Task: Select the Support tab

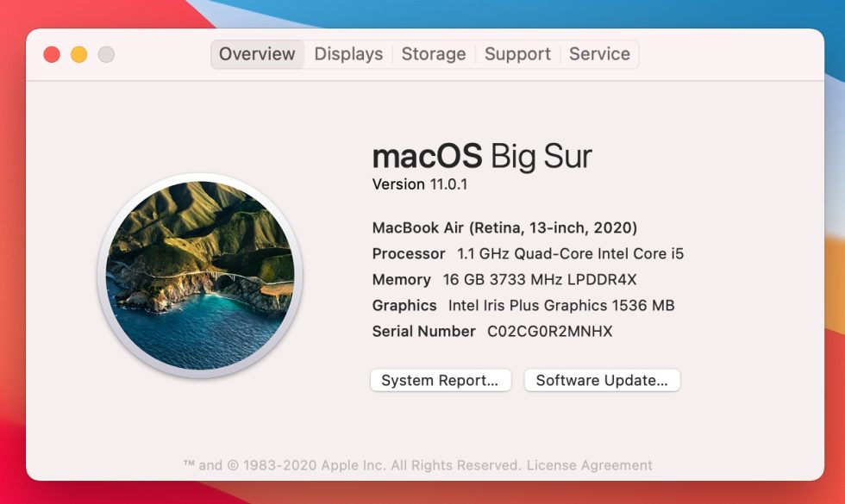Action: (x=517, y=54)
